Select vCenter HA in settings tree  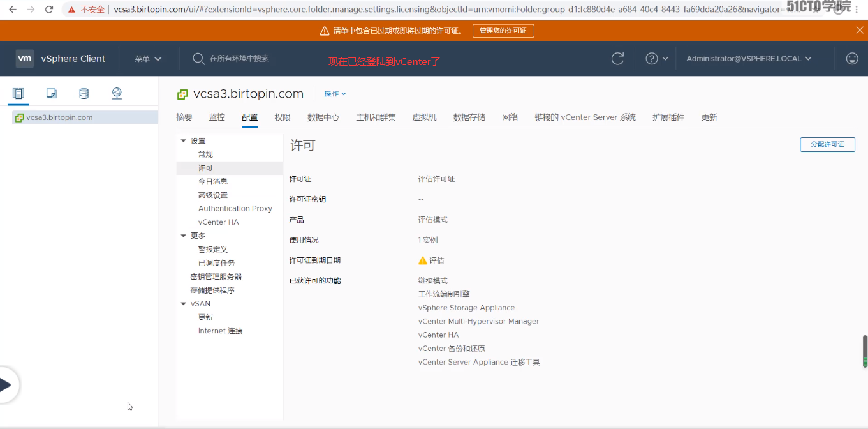(x=219, y=222)
